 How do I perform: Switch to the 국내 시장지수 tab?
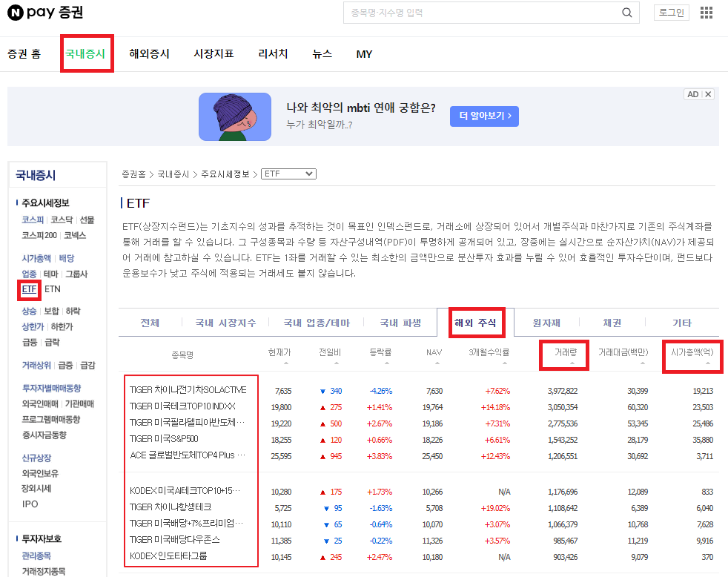(225, 323)
